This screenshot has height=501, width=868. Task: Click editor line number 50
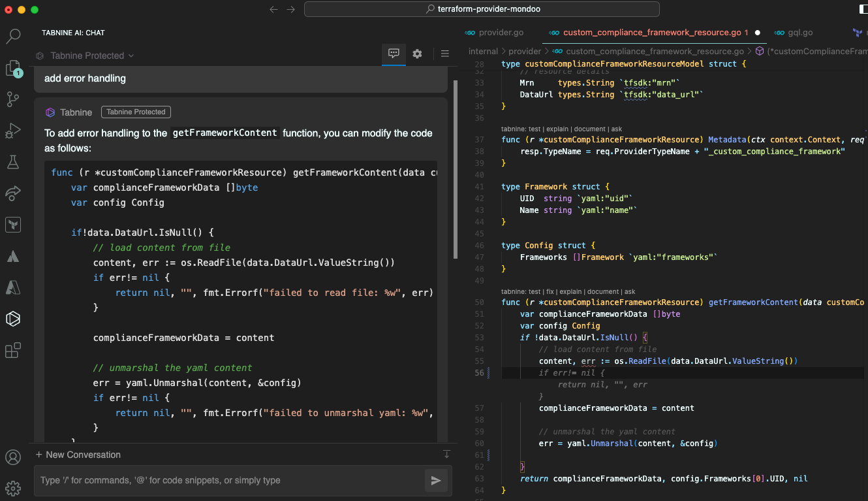(x=480, y=302)
